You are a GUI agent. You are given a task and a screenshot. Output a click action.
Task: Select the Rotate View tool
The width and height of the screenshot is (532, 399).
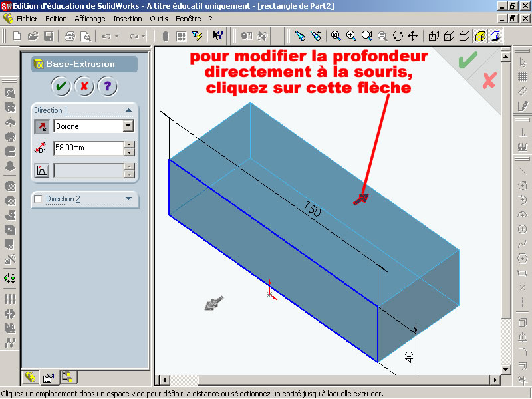pos(398,36)
